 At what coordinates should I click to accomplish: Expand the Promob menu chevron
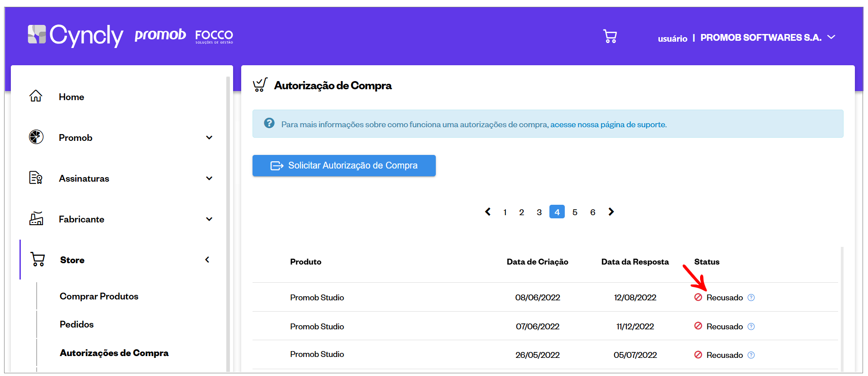click(x=209, y=137)
